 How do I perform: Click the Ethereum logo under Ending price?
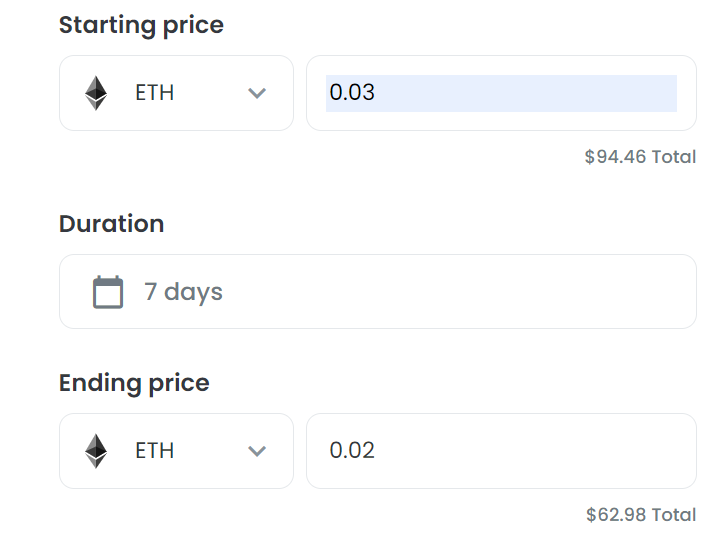[96, 451]
